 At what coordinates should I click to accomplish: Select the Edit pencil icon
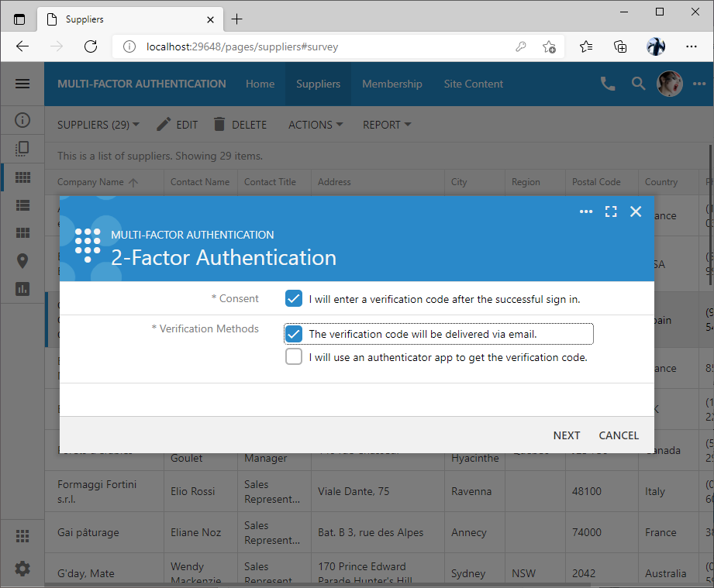click(x=164, y=124)
